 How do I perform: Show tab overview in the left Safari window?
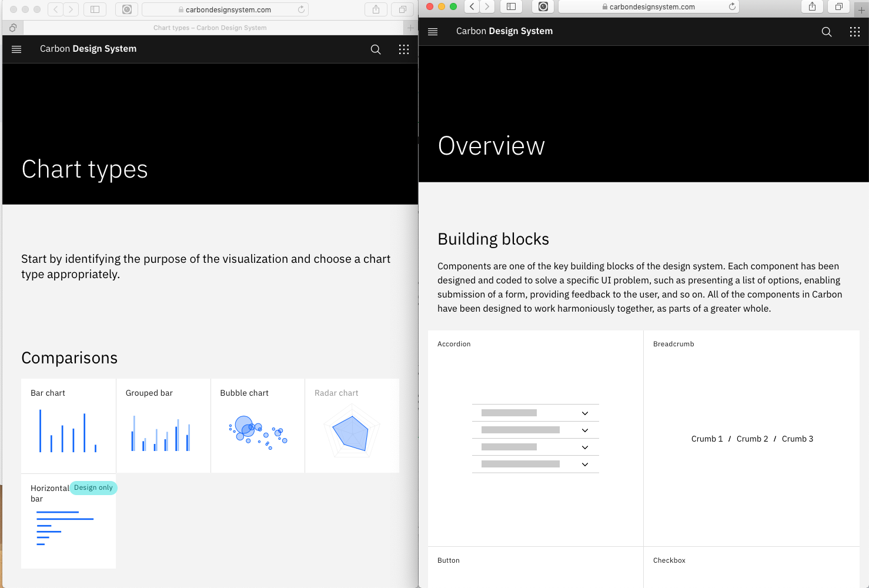point(403,9)
